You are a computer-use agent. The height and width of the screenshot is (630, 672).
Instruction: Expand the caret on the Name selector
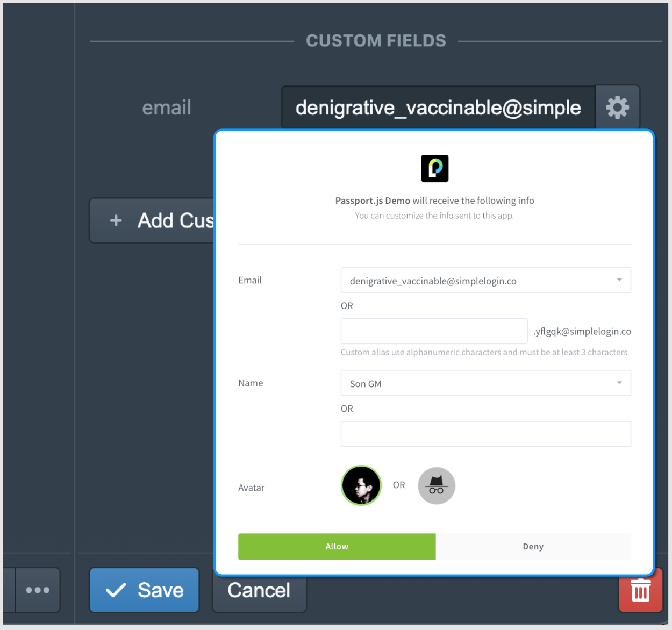[619, 383]
